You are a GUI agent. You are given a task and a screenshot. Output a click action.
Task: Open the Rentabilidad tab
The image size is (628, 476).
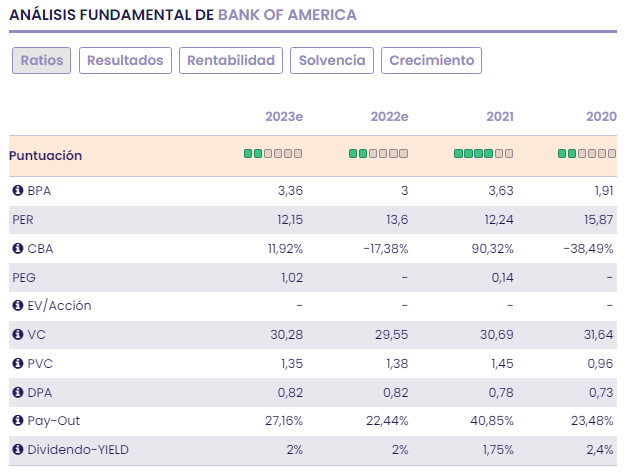tap(231, 61)
